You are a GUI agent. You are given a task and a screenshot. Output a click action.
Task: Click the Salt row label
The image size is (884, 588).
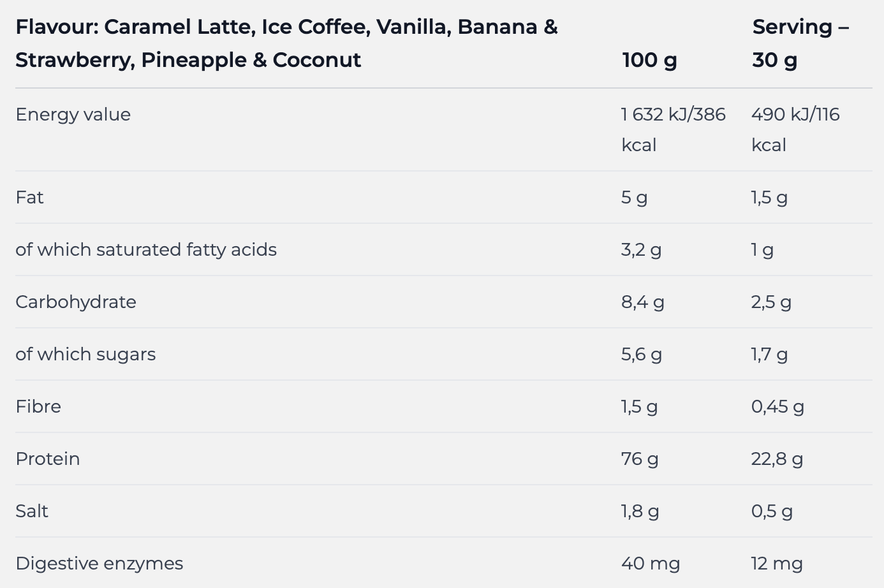[32, 511]
